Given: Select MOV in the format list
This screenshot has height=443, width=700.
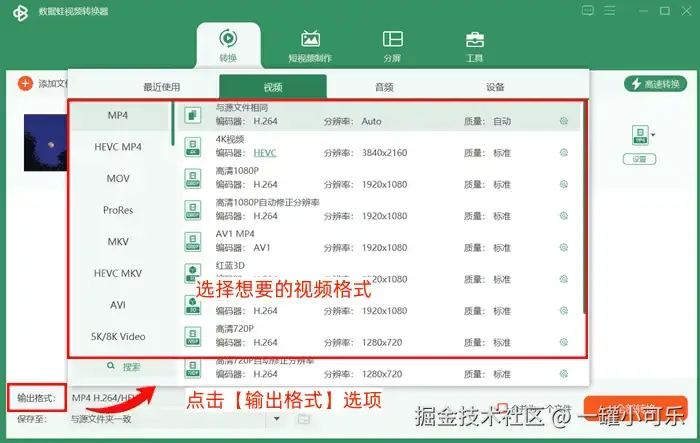Looking at the screenshot, I should 118,179.
